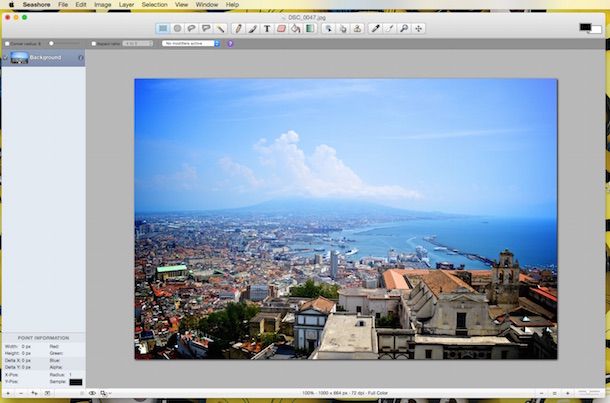This screenshot has width=610, height=403.
Task: Open the Window menu
Action: click(x=207, y=5)
